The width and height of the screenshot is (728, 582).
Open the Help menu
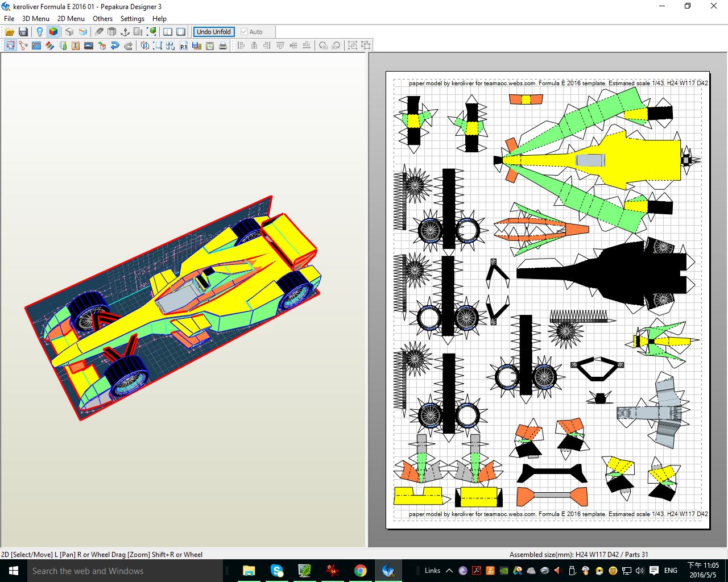159,18
